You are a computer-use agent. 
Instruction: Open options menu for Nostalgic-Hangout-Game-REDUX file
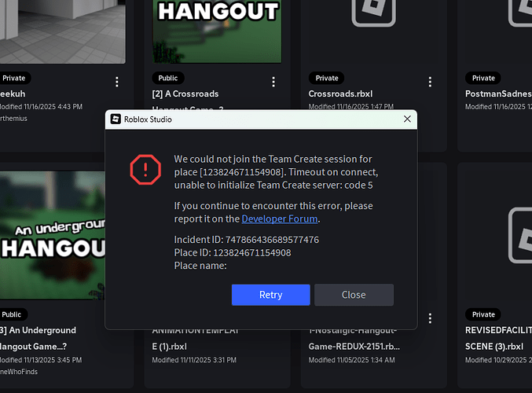coord(430,318)
